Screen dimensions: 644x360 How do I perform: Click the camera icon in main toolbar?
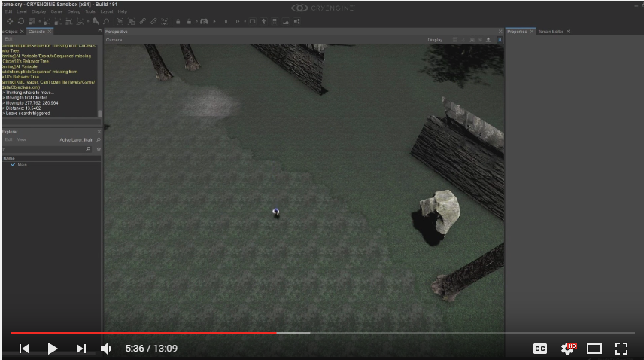[x=204, y=21]
